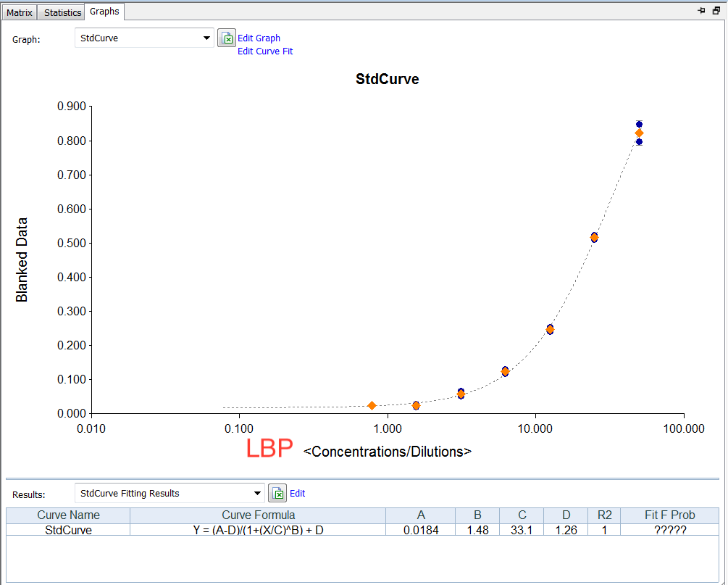Select the StdCurve row in results table
Screen dimensions: 728x585
68,530
